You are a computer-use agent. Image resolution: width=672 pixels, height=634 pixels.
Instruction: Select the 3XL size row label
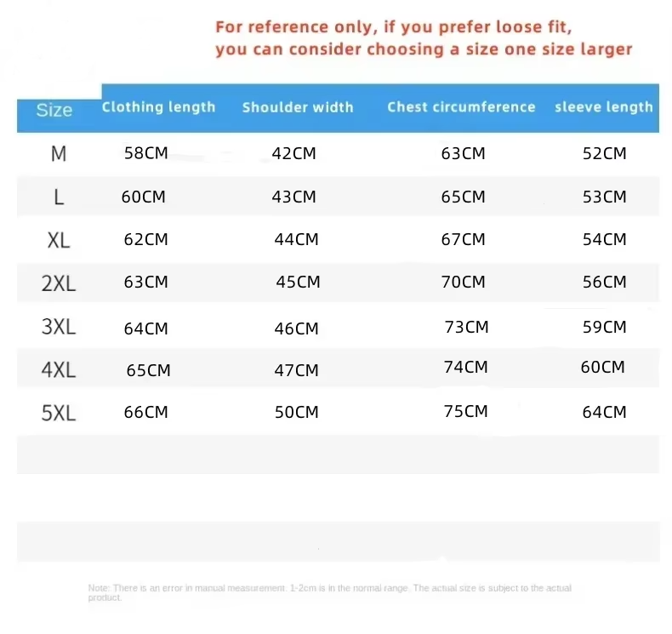click(59, 327)
